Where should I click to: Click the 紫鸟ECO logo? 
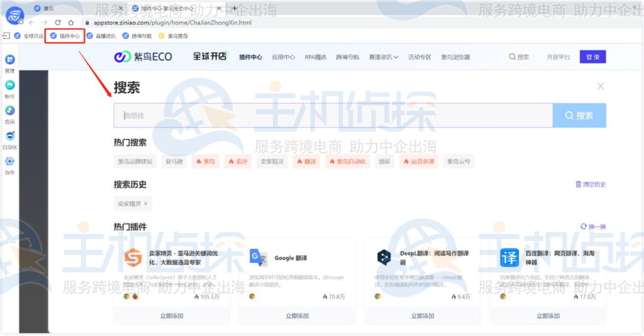click(143, 57)
